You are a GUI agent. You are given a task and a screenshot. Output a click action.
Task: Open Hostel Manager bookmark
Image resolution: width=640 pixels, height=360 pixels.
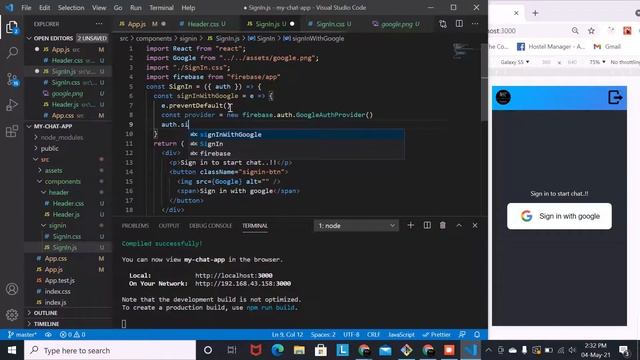pyautogui.click(x=551, y=47)
